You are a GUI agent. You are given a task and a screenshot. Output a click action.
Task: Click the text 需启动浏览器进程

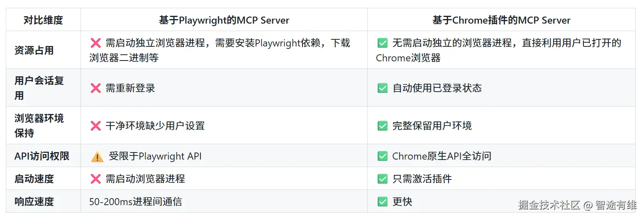click(x=145, y=179)
